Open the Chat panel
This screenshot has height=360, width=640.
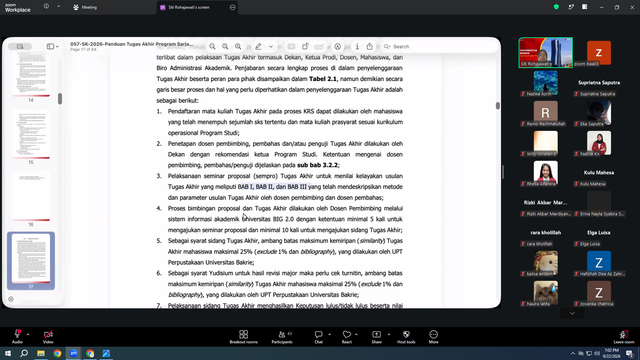tap(318, 336)
